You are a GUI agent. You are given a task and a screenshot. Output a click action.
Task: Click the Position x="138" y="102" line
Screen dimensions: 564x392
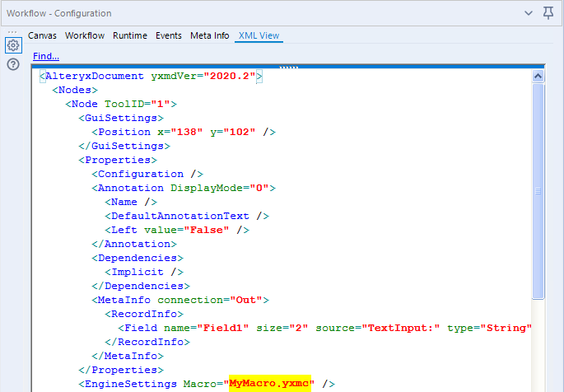tap(184, 132)
